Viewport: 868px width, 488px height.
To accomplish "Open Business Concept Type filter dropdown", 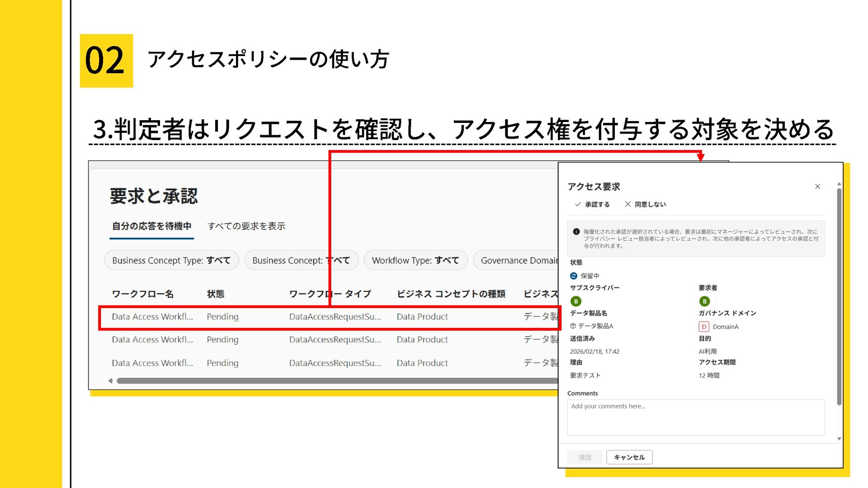I will click(171, 260).
